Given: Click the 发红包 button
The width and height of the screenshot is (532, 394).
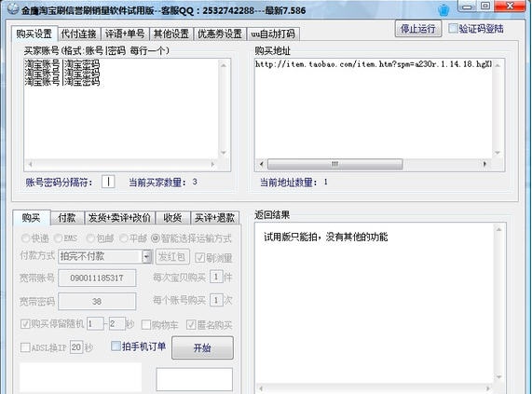Looking at the screenshot, I should [172, 257].
